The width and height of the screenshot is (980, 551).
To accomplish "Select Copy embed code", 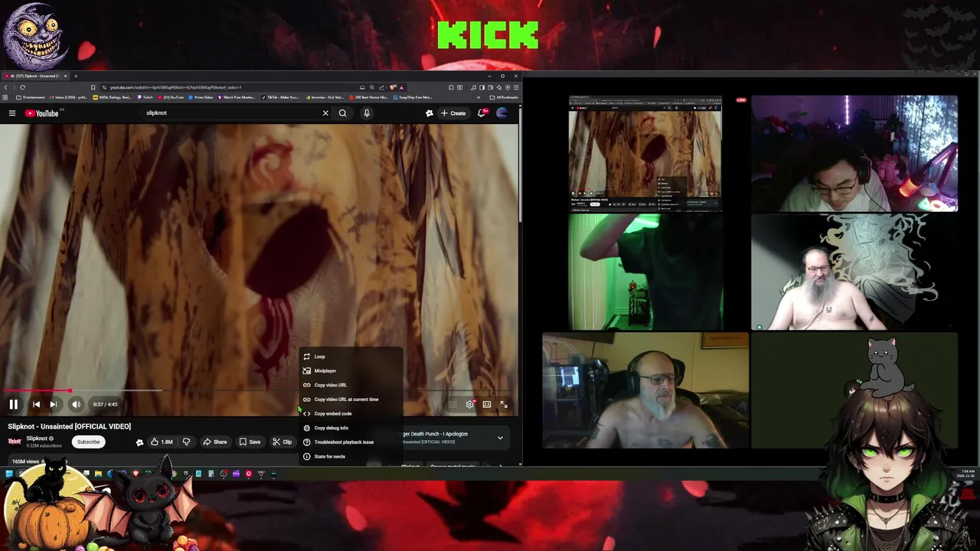I will click(351, 413).
